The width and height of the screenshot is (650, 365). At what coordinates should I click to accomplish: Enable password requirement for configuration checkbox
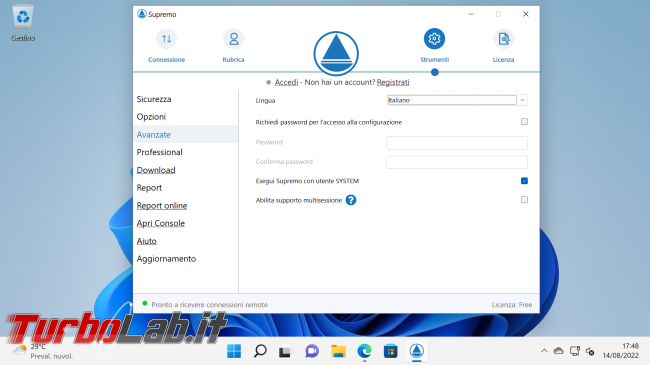pos(524,122)
